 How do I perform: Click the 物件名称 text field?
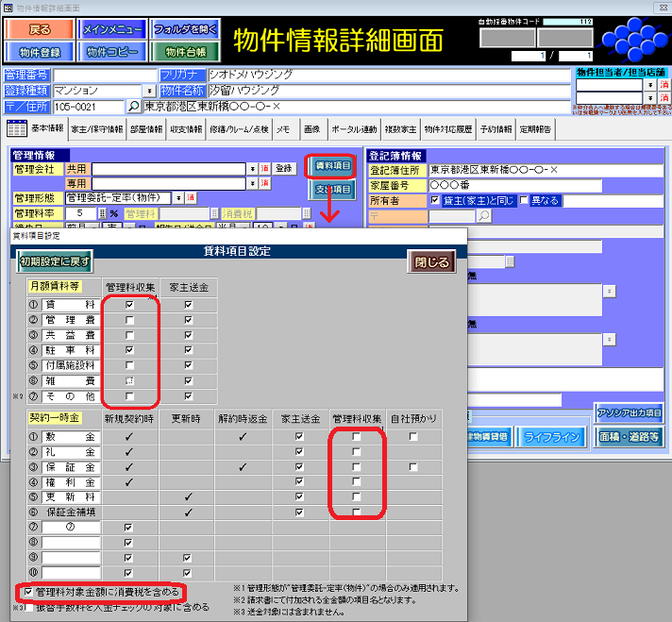pos(378,91)
